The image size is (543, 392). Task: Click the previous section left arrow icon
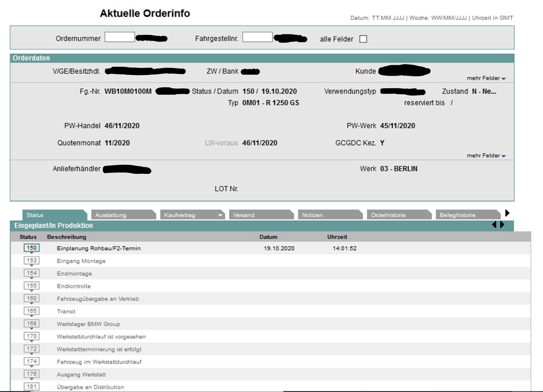(x=494, y=225)
